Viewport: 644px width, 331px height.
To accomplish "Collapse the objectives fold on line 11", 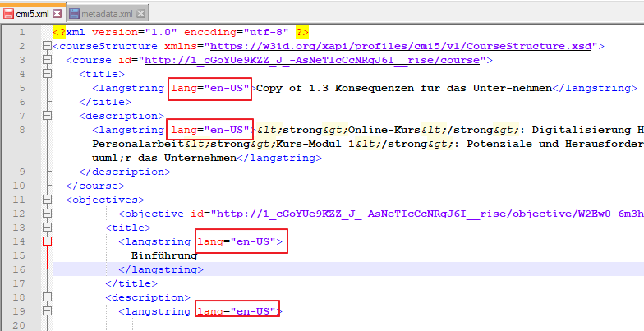I will (x=48, y=200).
